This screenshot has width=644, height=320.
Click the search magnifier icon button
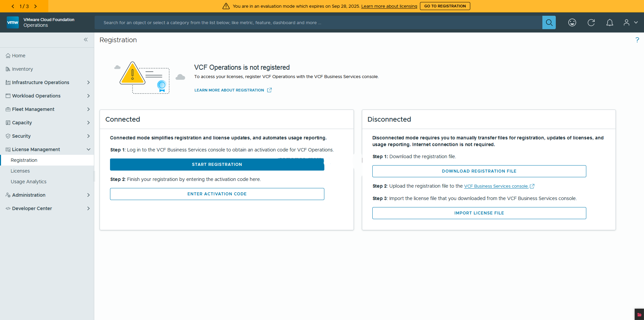coord(549,22)
